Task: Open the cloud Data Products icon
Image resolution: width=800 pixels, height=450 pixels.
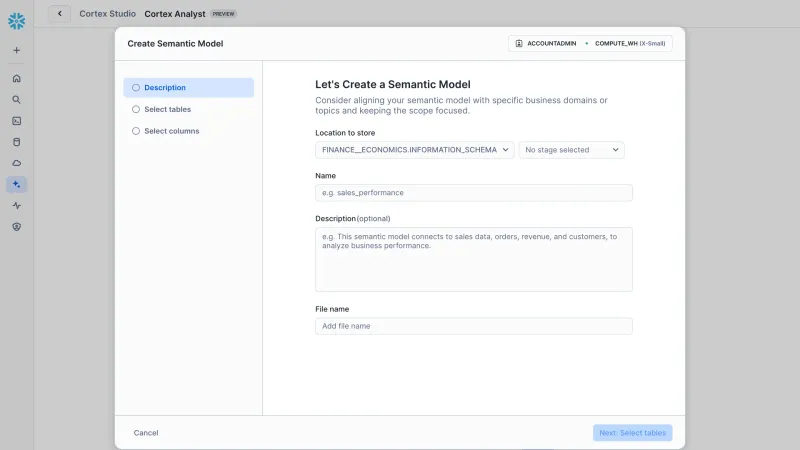Action: pos(16,163)
